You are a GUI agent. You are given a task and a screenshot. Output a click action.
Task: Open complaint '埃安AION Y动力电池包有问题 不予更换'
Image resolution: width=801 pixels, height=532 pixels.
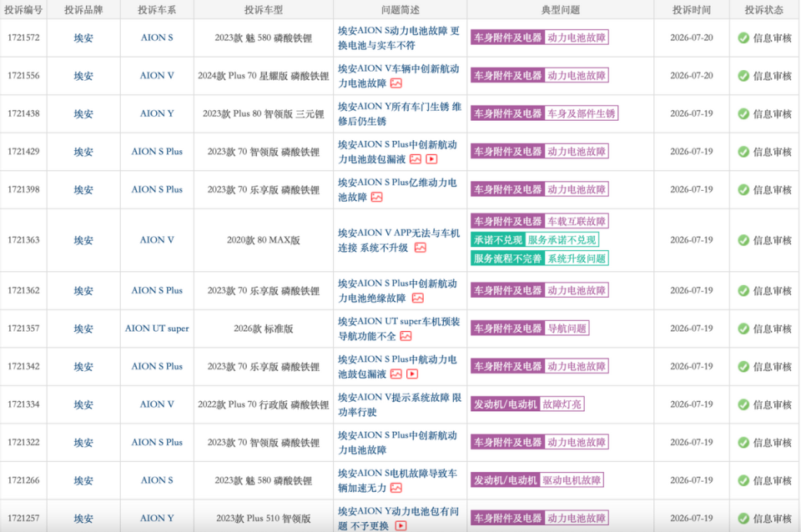(399, 518)
